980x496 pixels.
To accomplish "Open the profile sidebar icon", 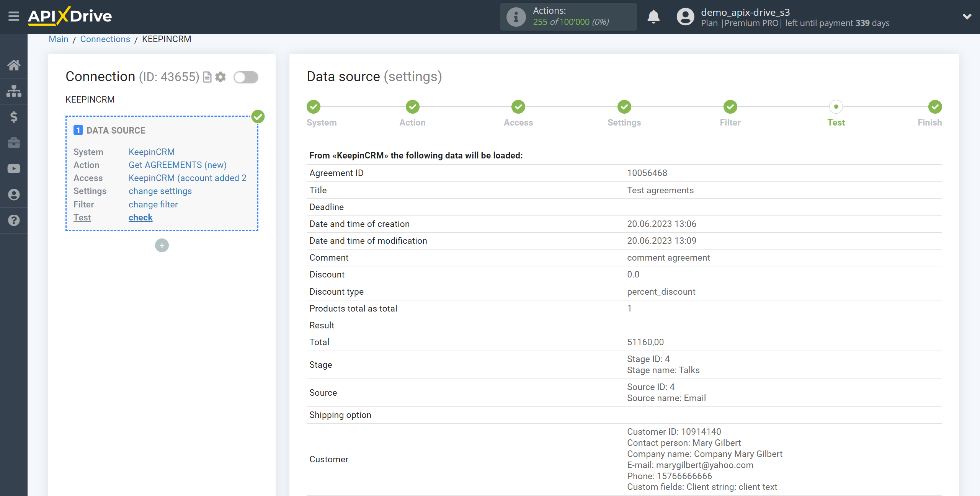I will [x=14, y=194].
